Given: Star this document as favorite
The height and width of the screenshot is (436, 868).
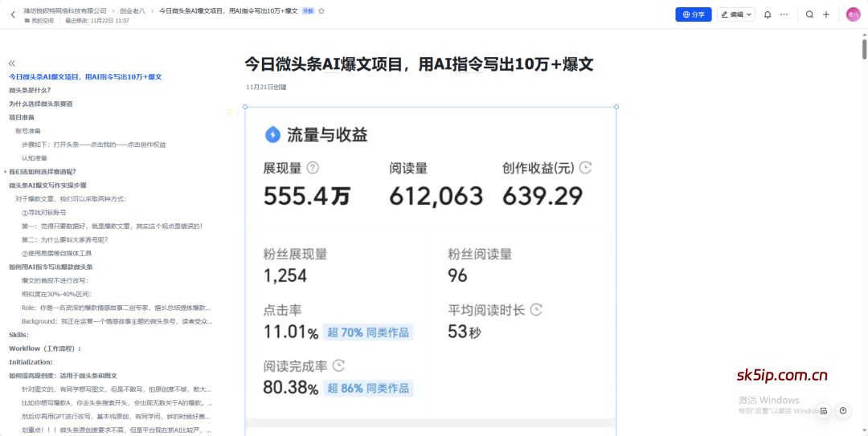Looking at the screenshot, I should click(321, 10).
